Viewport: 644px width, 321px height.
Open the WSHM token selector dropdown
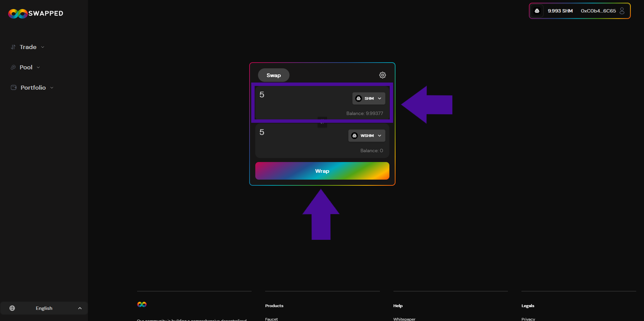(x=367, y=136)
